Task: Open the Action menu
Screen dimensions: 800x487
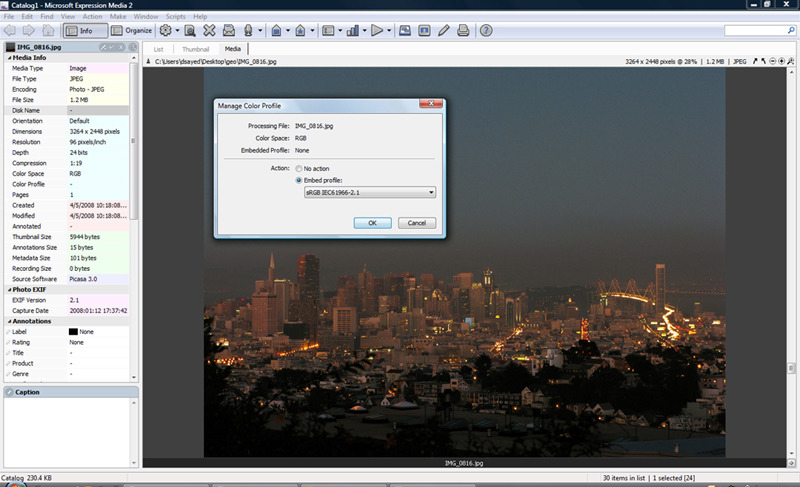Action: 92,16
